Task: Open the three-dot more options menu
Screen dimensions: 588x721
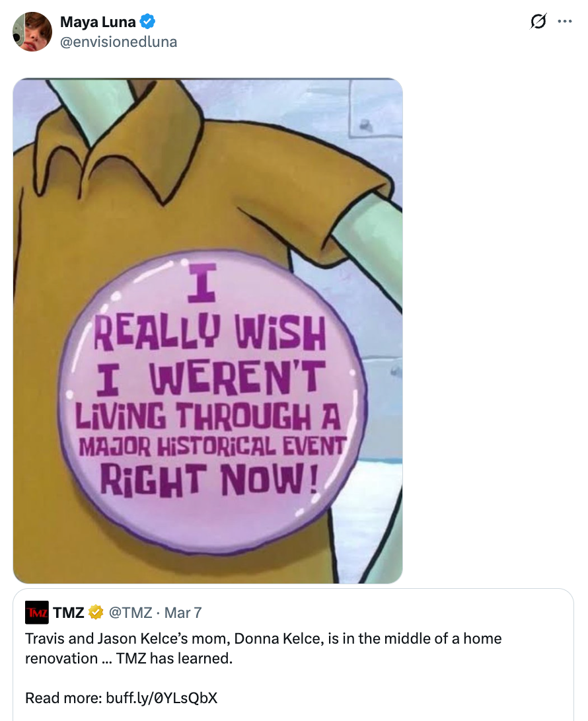Action: tap(565, 21)
